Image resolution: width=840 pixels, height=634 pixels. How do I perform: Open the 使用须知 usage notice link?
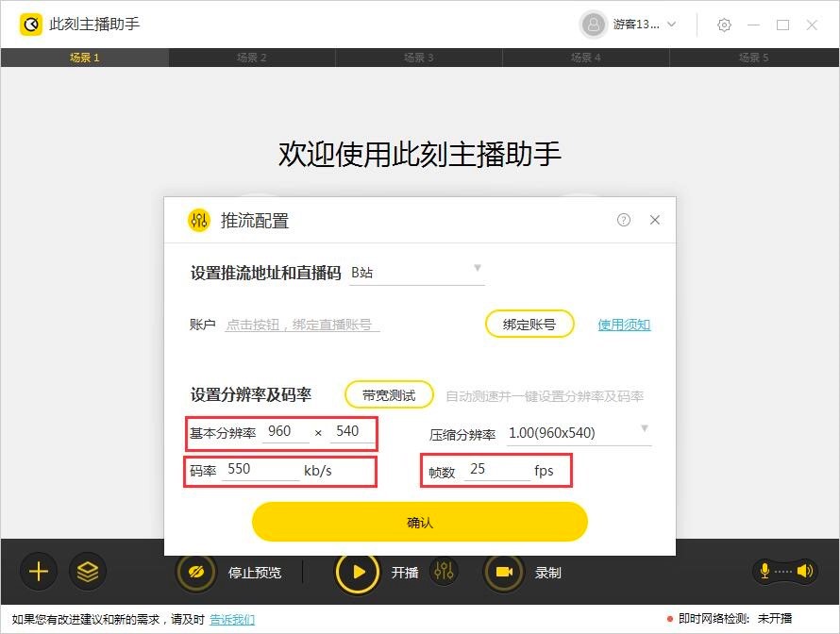[x=623, y=323]
